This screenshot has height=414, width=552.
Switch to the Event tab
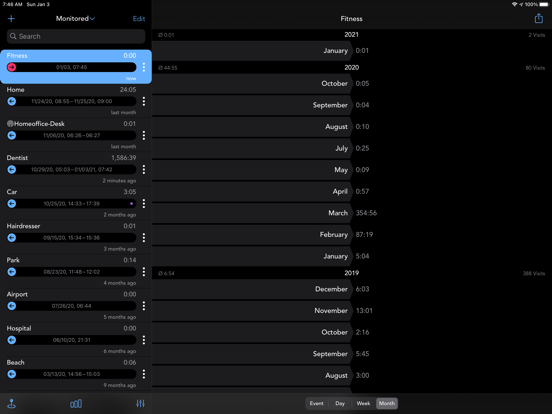[316, 403]
